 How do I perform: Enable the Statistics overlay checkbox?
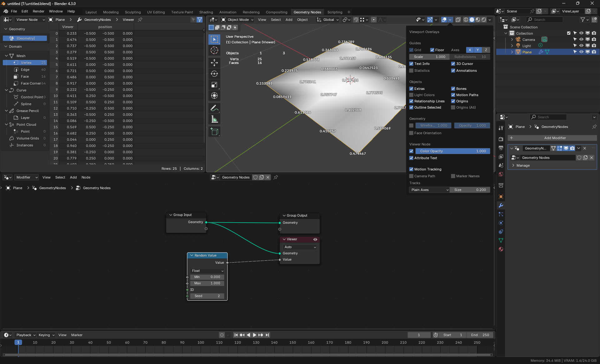click(411, 71)
